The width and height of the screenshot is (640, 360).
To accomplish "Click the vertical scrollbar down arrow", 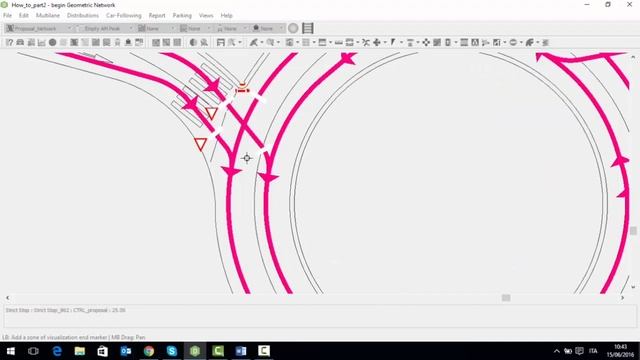I will pos(633,287).
